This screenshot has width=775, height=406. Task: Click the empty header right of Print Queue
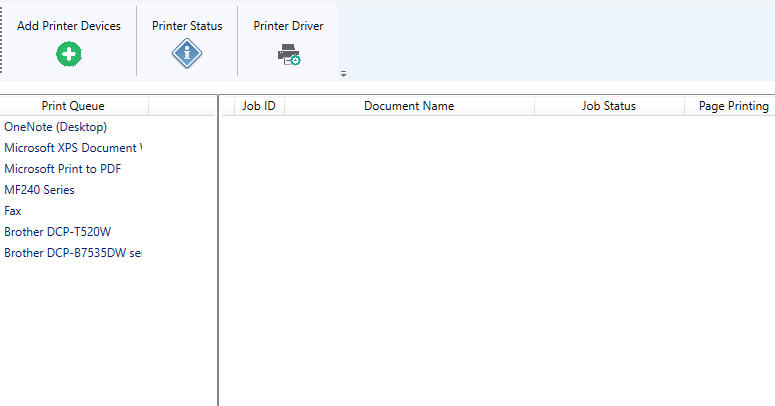point(181,106)
